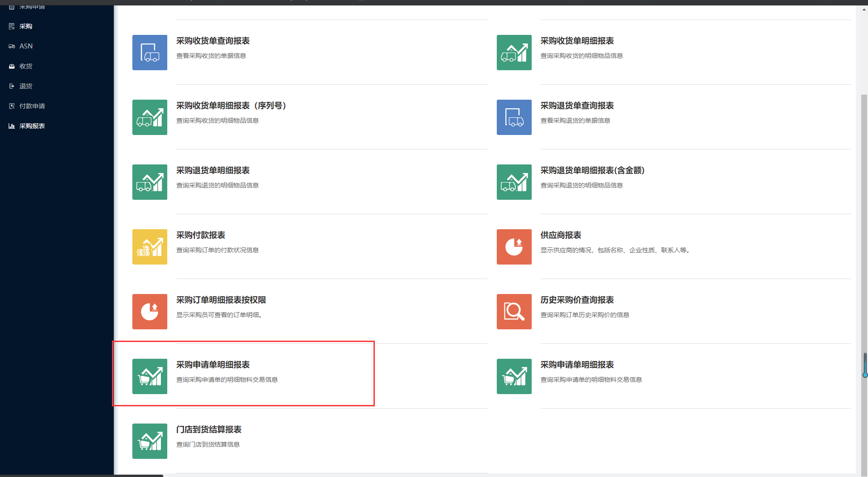
Task: Open the 采购付款报表 title
Action: pyautogui.click(x=201, y=235)
